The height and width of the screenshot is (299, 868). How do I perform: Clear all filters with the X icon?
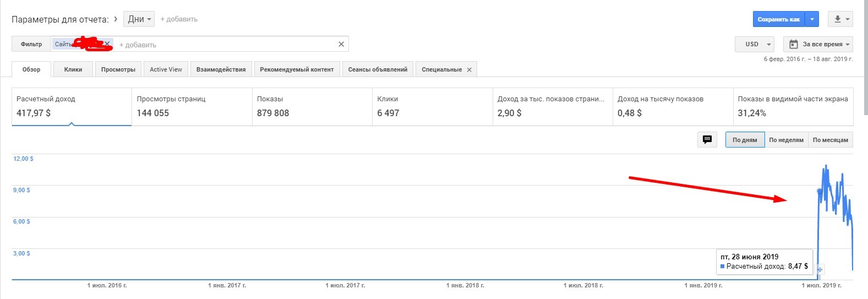click(x=341, y=44)
